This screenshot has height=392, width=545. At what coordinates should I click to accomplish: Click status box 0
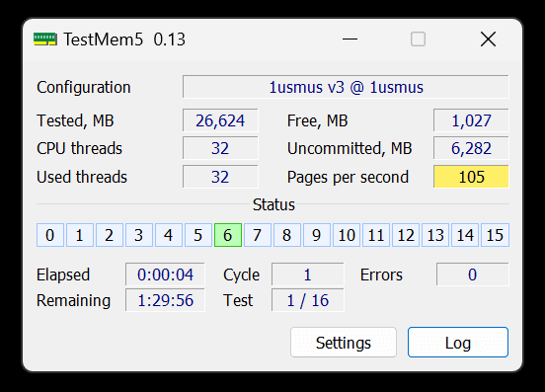pos(50,235)
